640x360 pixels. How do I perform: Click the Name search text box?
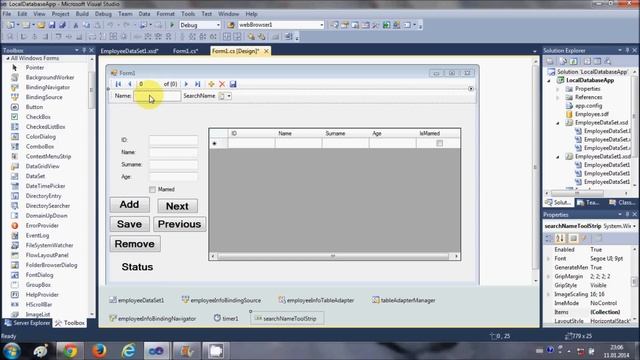tap(157, 96)
